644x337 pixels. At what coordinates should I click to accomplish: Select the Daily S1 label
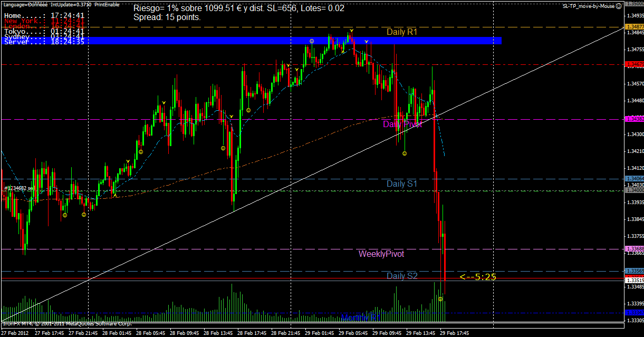click(402, 184)
